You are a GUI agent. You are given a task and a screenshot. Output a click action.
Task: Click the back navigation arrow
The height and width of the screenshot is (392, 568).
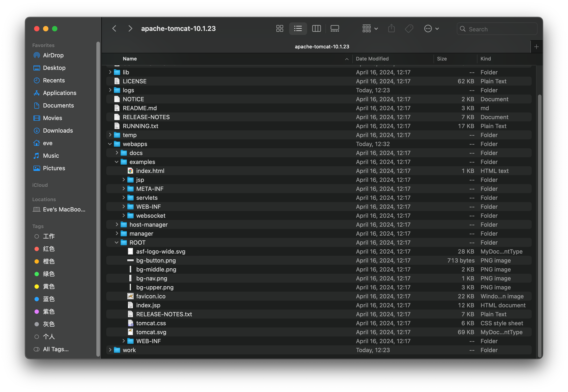(114, 28)
